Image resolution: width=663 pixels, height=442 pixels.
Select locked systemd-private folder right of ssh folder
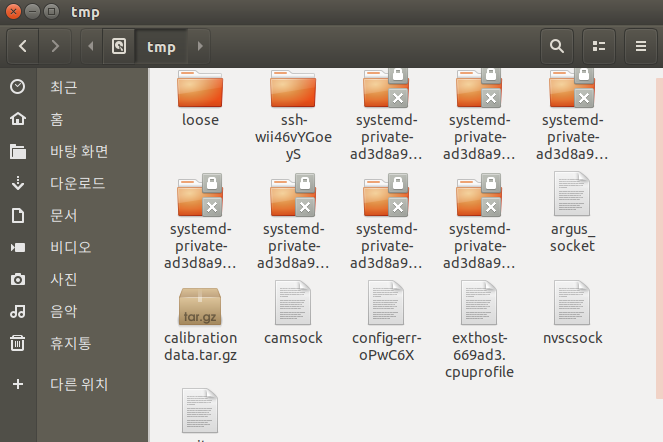tap(386, 88)
